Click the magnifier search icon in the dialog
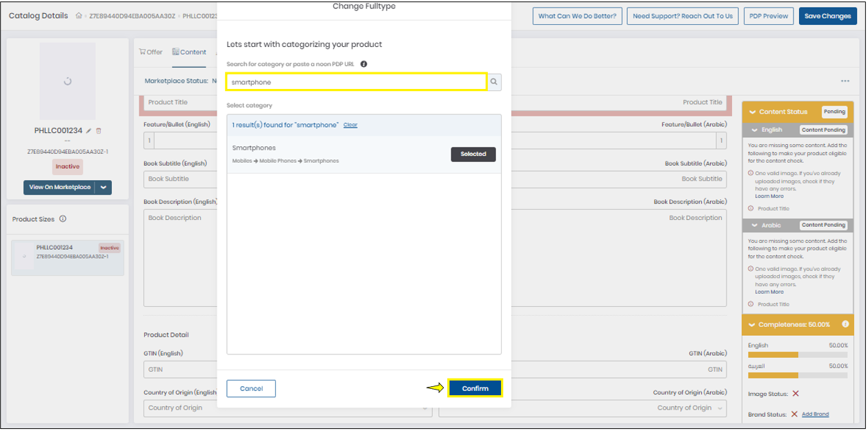 (x=494, y=81)
